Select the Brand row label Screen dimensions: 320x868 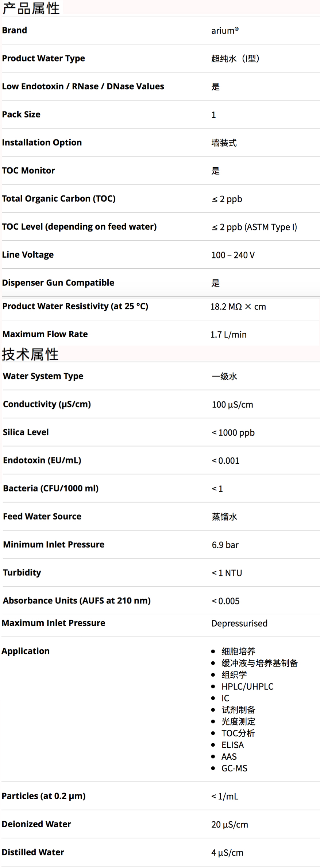click(15, 30)
